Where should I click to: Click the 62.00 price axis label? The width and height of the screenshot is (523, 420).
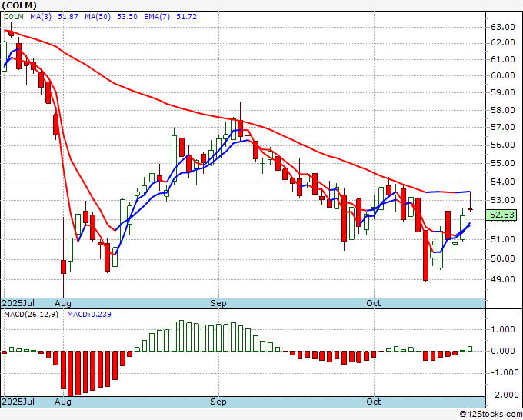[503, 42]
